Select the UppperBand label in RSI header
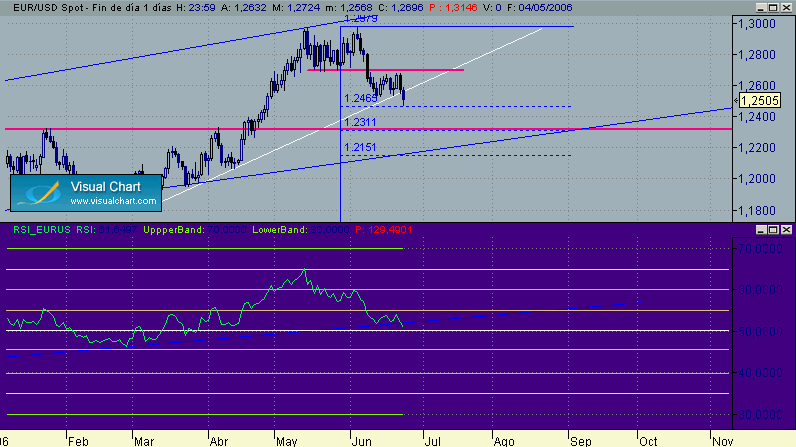796x447 pixels. click(174, 230)
